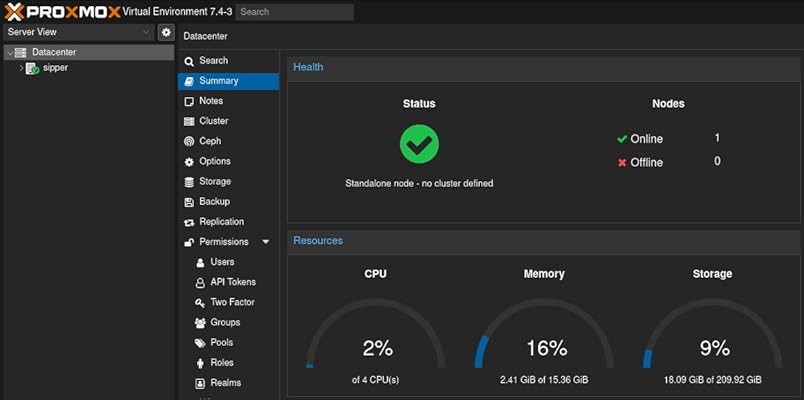Go to Two Factor settings
This screenshot has height=400, width=804.
(231, 302)
